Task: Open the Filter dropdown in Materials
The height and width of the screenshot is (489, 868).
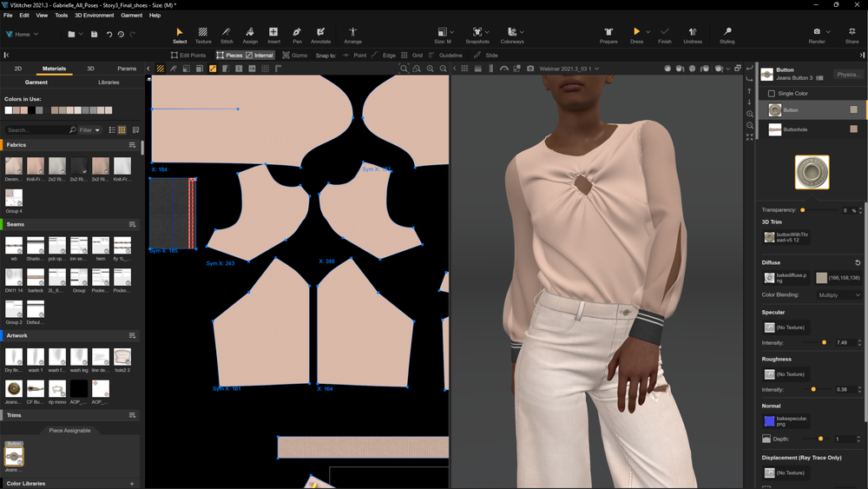Action: pyautogui.click(x=90, y=130)
